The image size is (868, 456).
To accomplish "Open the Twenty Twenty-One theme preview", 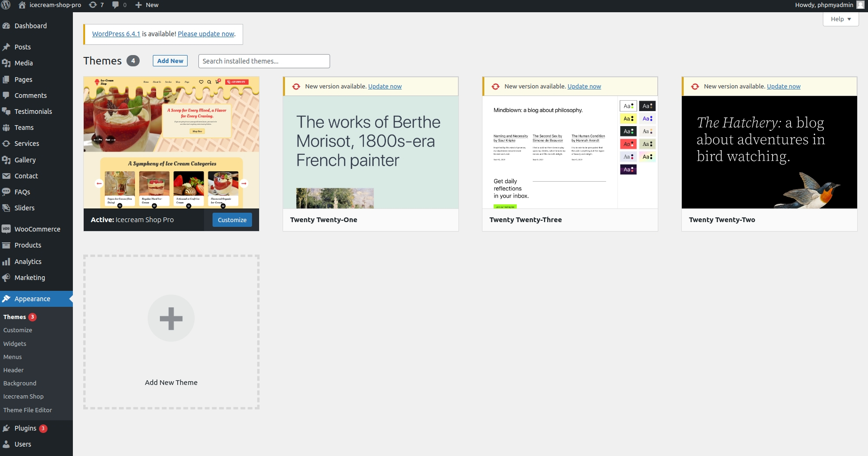I will pos(371,152).
